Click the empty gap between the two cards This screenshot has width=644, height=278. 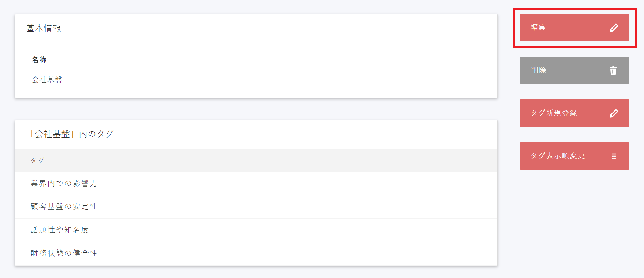(x=256, y=109)
